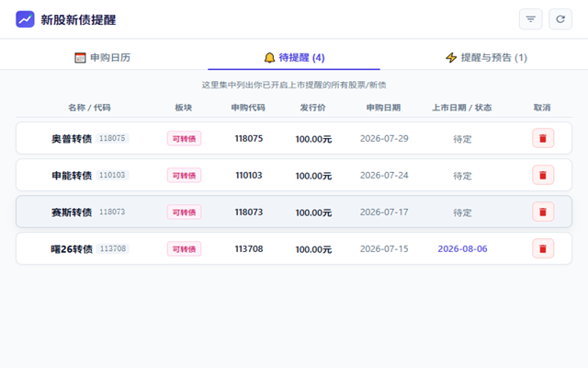
Task: Select the 待提醒 (4) tab
Action: pos(294,57)
